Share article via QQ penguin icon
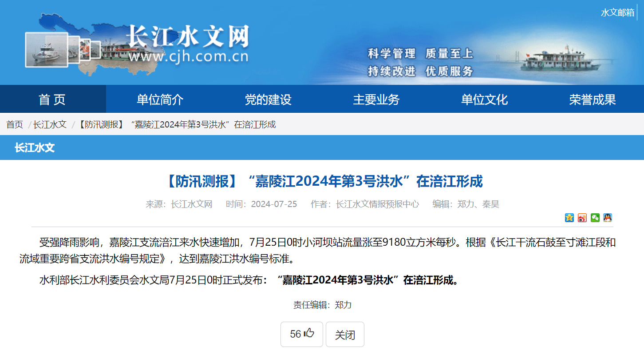The width and height of the screenshot is (644, 351). pyautogui.click(x=608, y=218)
